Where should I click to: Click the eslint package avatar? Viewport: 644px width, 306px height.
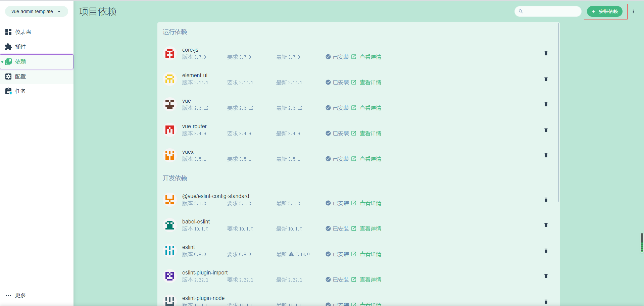(x=170, y=251)
